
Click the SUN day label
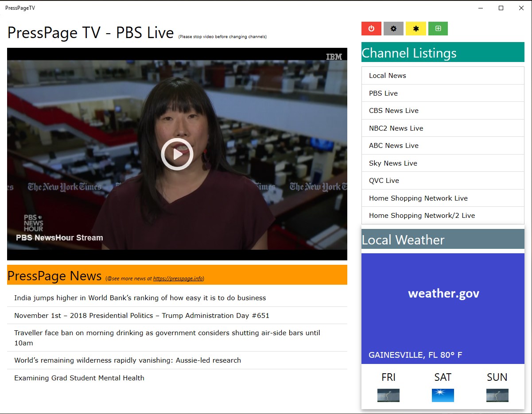[x=497, y=377]
